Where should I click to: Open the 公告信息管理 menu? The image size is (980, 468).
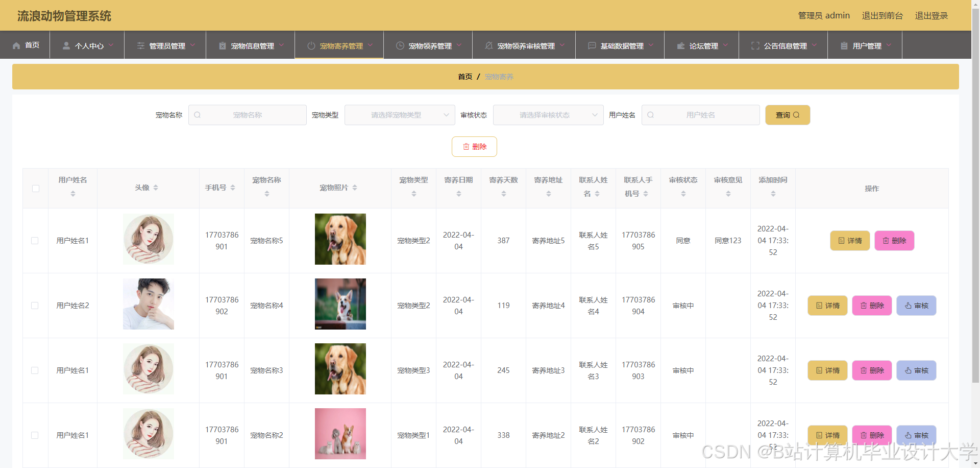click(783, 45)
